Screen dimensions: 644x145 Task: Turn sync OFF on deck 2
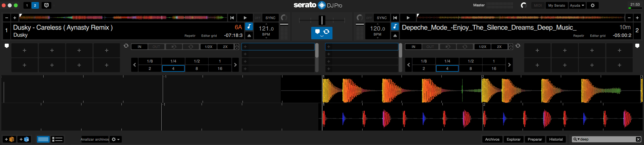(x=369, y=18)
